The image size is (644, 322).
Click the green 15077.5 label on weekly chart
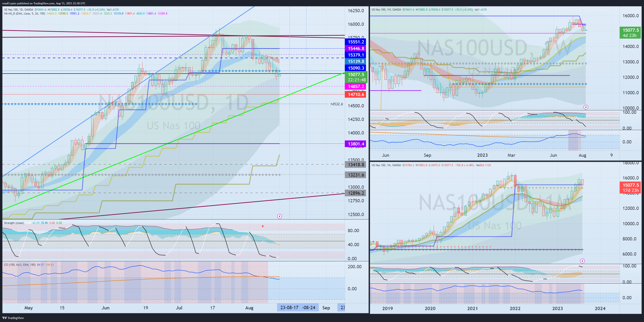click(630, 33)
